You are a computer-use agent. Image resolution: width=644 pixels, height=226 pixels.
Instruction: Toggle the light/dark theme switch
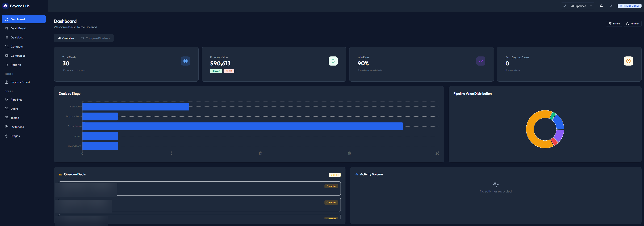click(x=611, y=6)
